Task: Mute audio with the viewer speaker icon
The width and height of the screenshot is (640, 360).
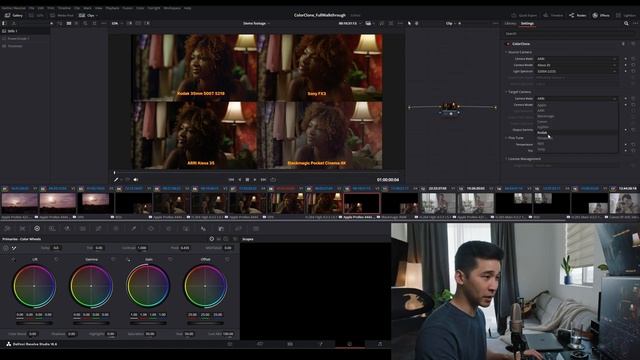Action: (x=136, y=180)
